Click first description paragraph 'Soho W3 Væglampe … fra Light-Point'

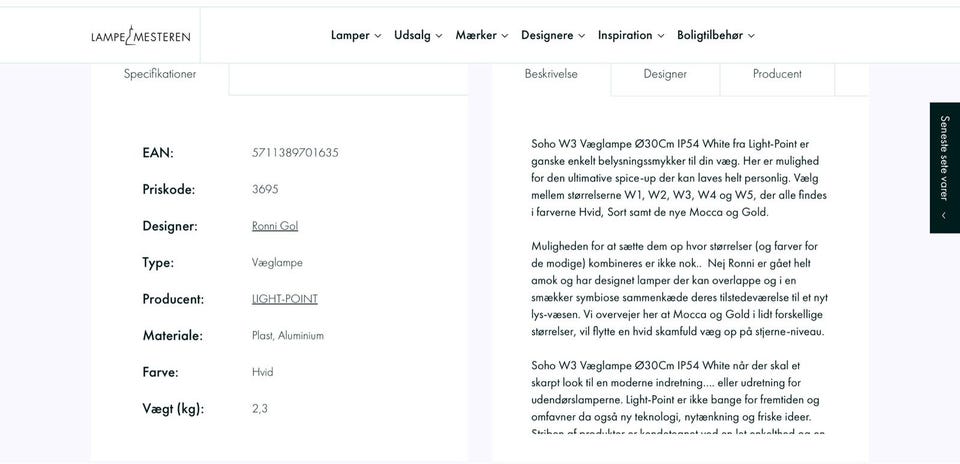pyautogui.click(x=680, y=178)
